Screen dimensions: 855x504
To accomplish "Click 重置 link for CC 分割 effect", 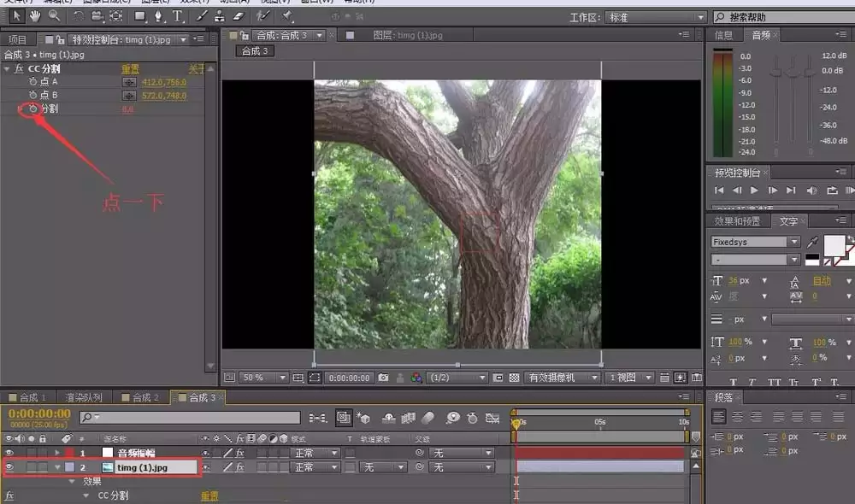I will coord(130,68).
